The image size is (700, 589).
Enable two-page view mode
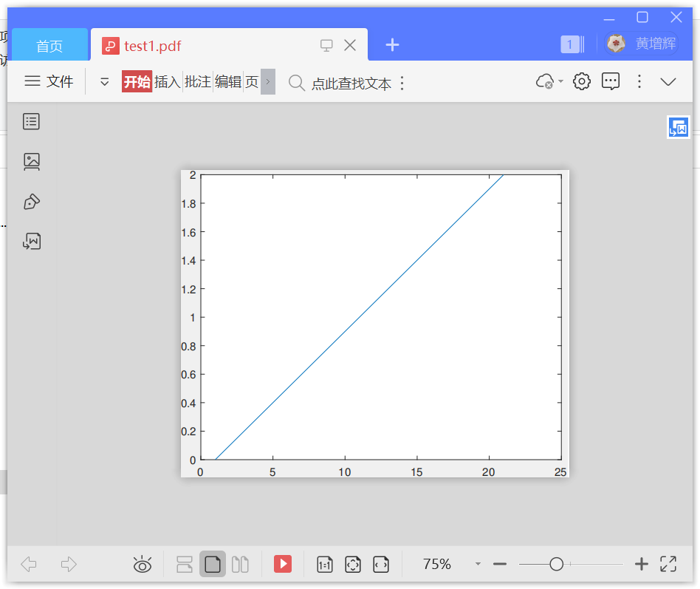coord(240,564)
